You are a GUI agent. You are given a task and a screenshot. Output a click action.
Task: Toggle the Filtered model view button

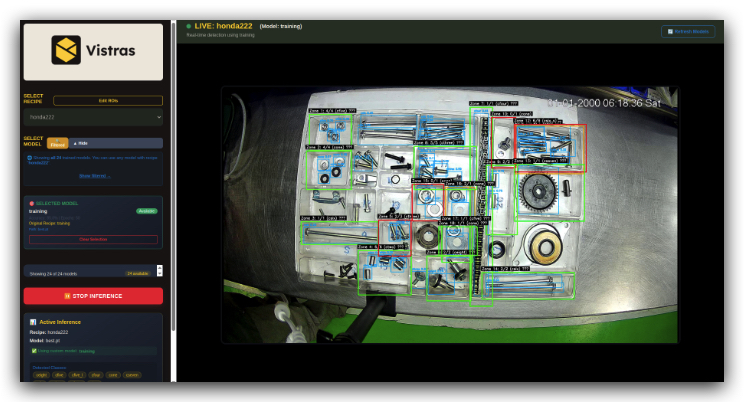(x=57, y=143)
